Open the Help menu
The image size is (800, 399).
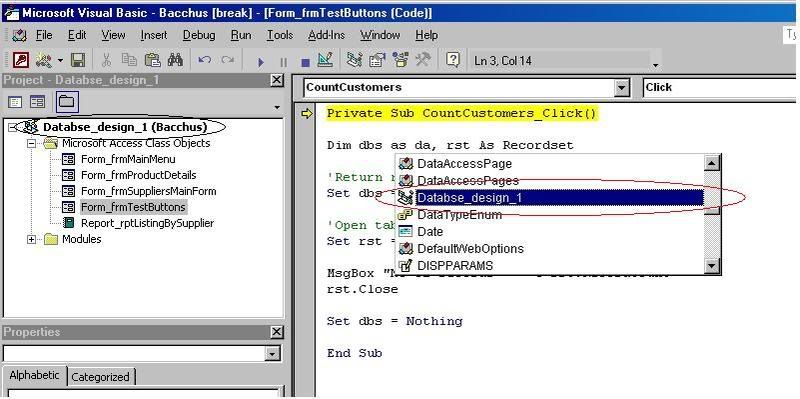point(426,35)
